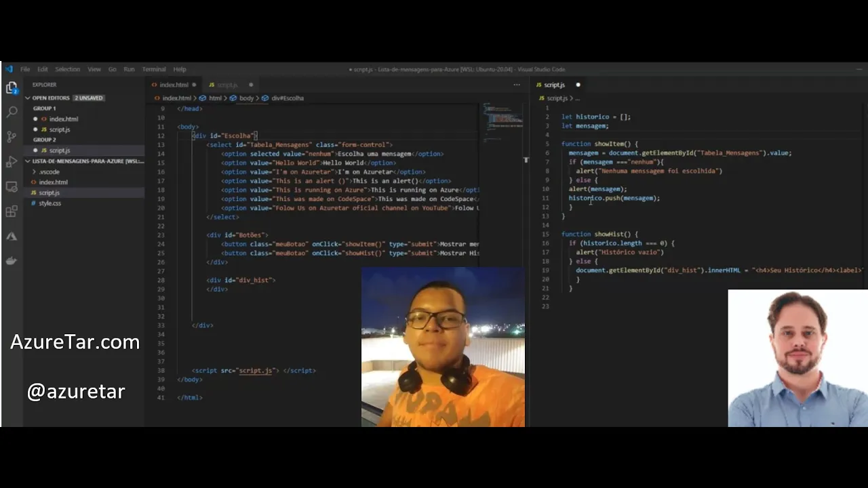Image resolution: width=868 pixels, height=488 pixels.
Task: Click the portrait photo of the man in the blue shirt
Action: click(x=798, y=359)
